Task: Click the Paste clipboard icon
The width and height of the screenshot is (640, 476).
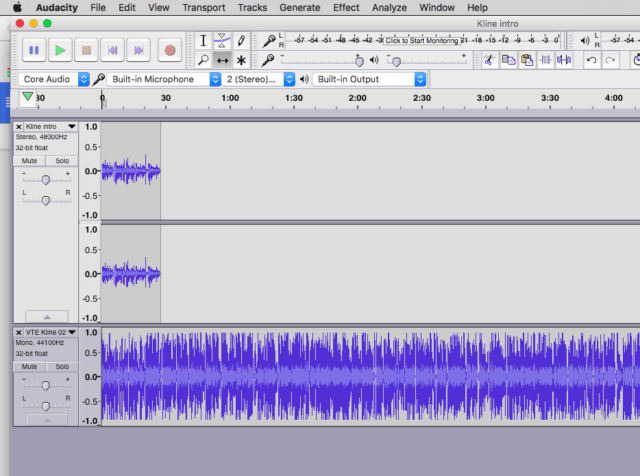Action: point(527,60)
